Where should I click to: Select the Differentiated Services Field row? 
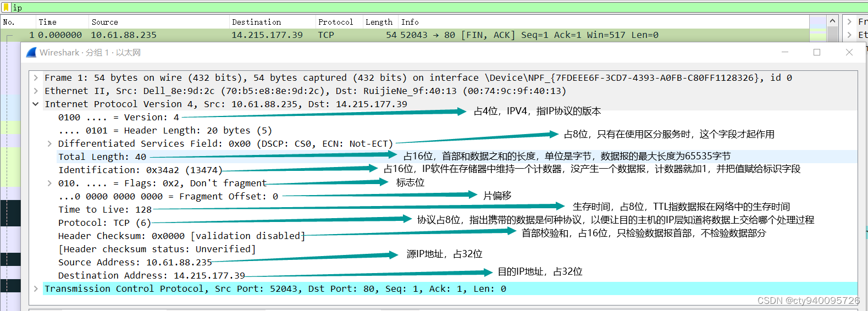[225, 143]
